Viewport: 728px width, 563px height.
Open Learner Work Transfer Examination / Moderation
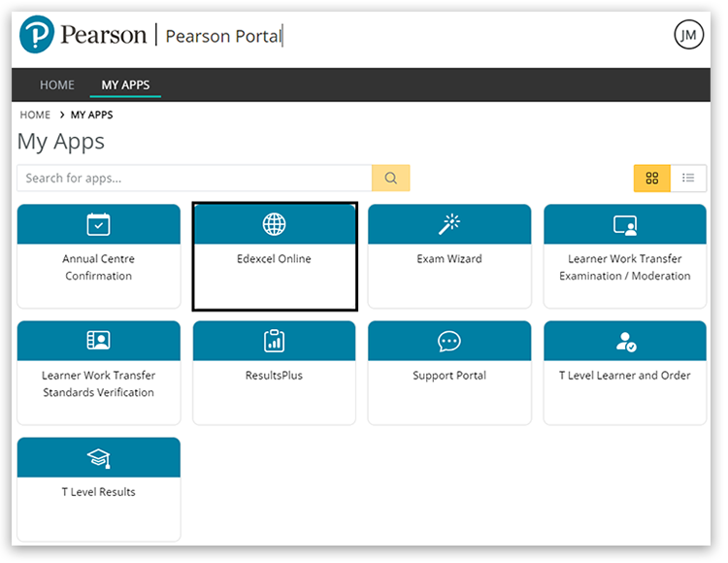pos(625,267)
